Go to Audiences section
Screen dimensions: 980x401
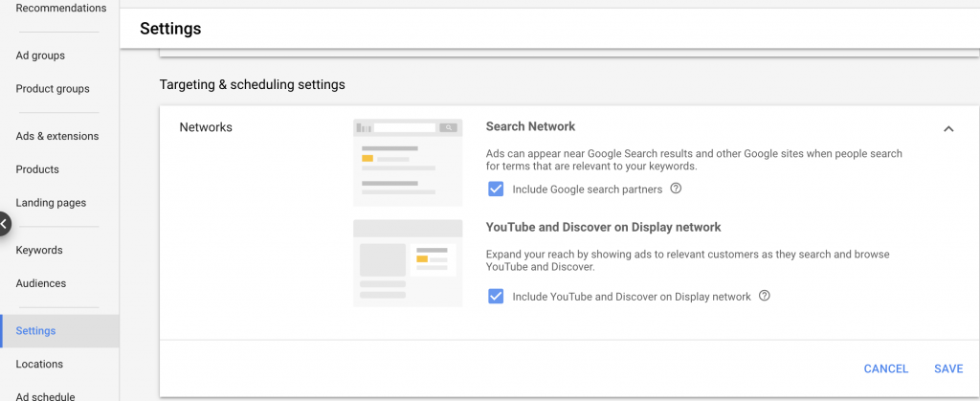coord(40,283)
